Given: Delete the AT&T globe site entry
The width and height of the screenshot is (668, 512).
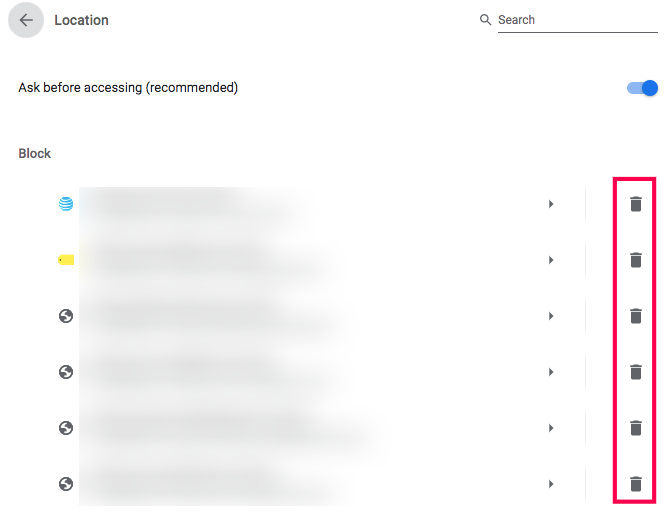Looking at the screenshot, I should point(636,204).
